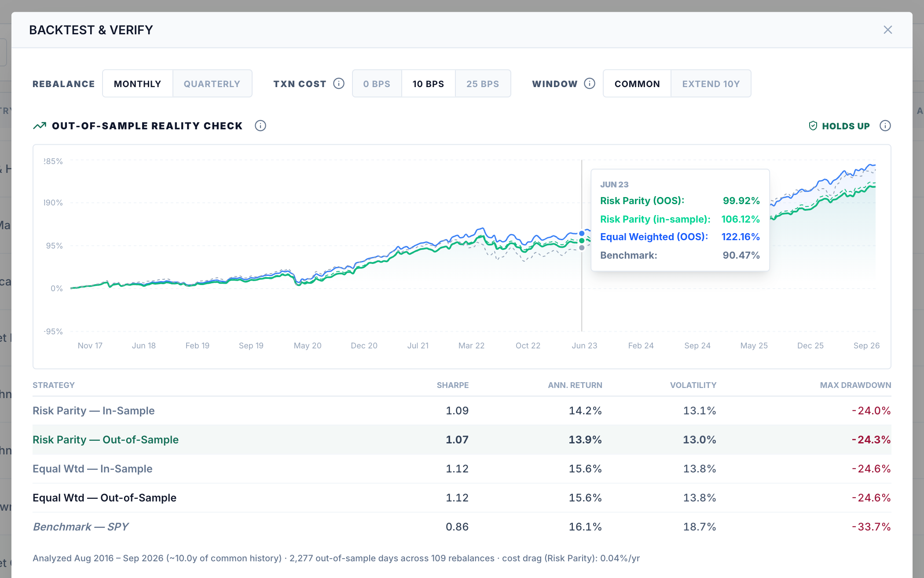Image resolution: width=924 pixels, height=578 pixels.
Task: Select QUARTERLY rebalance option
Action: 212,84
